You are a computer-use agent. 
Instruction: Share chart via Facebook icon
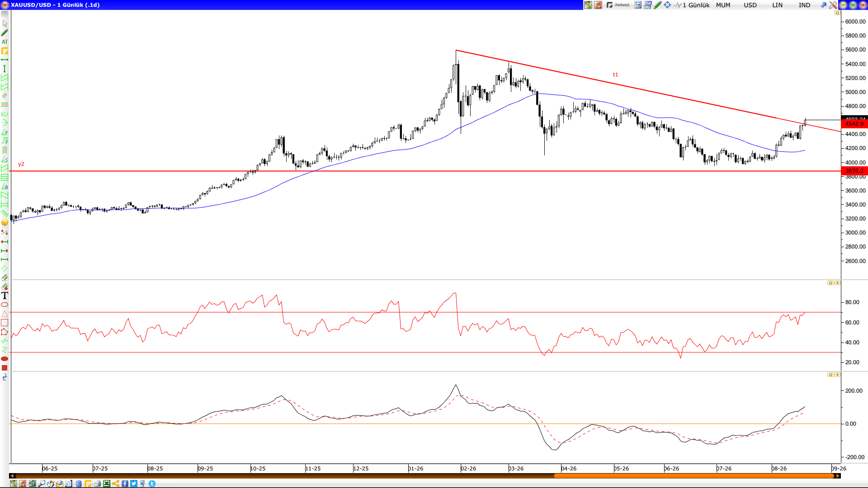pos(125,483)
